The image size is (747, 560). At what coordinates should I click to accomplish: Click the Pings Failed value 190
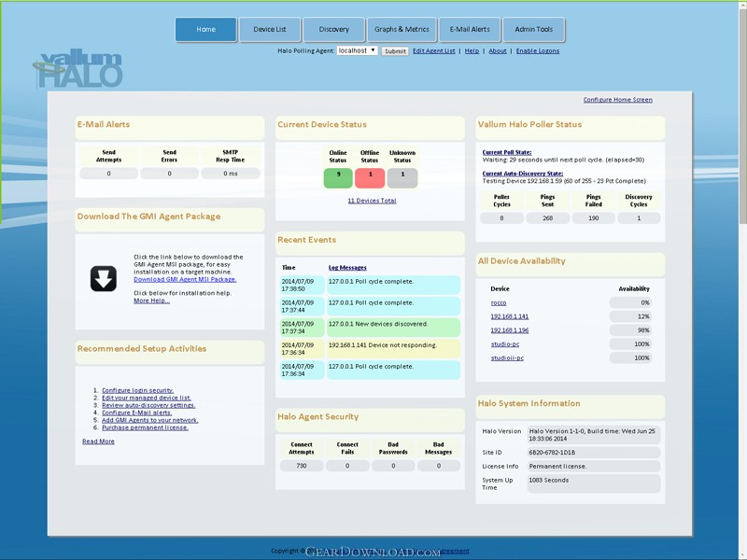click(594, 218)
